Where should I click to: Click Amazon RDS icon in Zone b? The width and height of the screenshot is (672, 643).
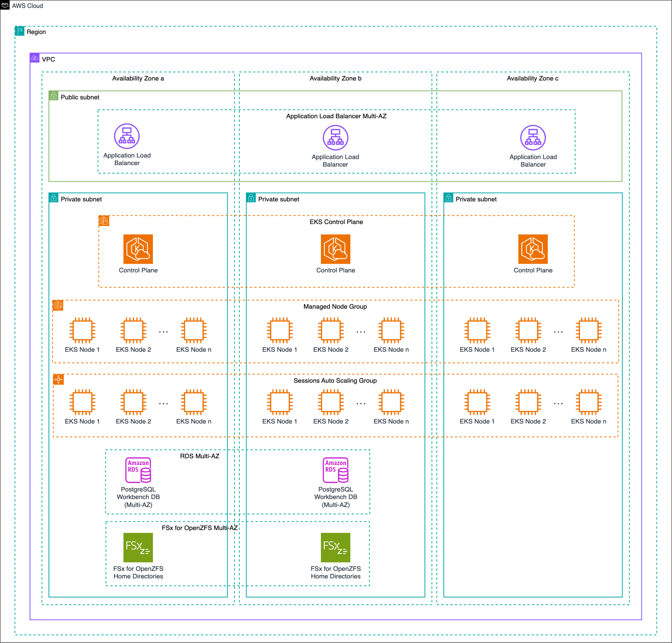[336, 470]
